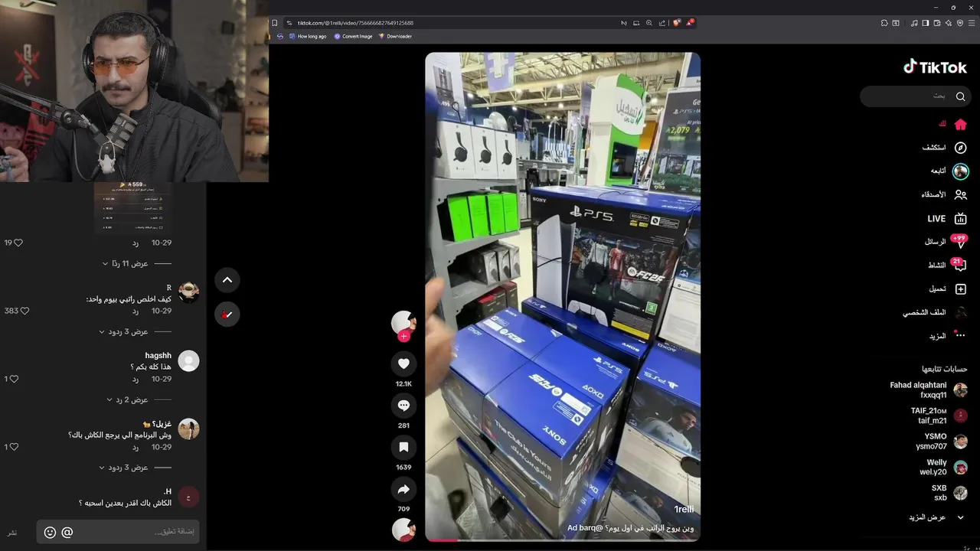This screenshot has height=551, width=980.
Task: Open R's coffee cup avatar in comments
Action: tap(188, 292)
